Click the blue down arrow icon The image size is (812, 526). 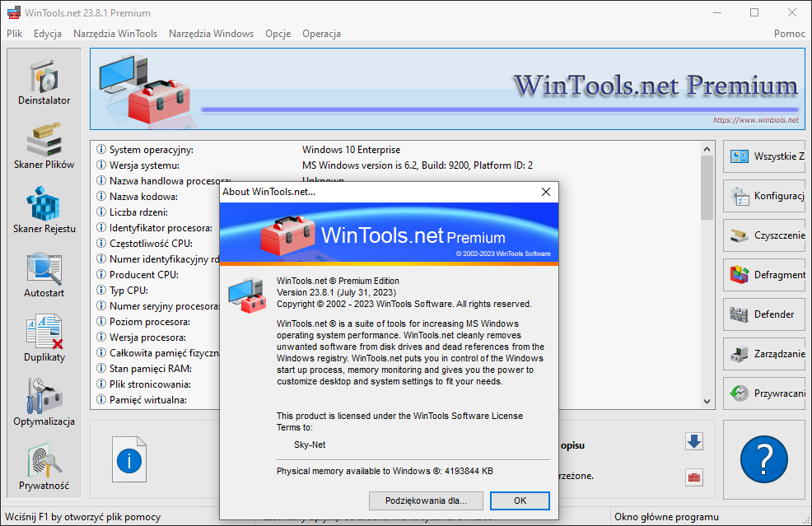tap(694, 441)
